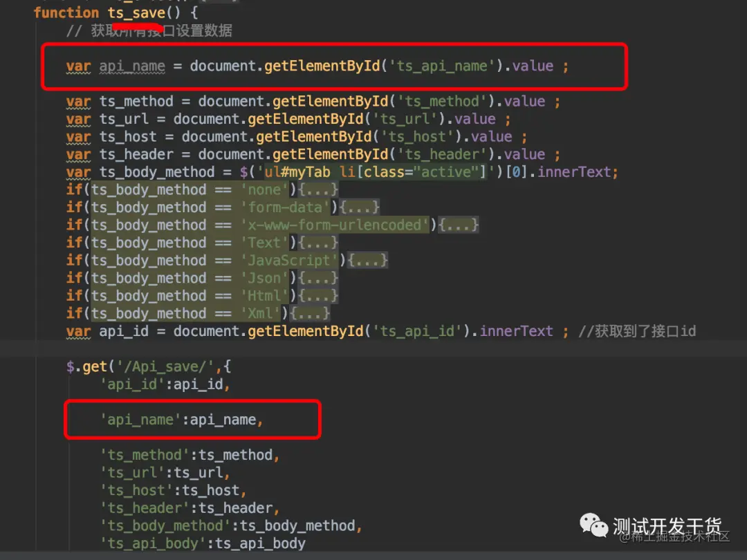The height and width of the screenshot is (560, 747).
Task: Click the 'ts_header':ts_header parameter line
Action: coord(190,508)
